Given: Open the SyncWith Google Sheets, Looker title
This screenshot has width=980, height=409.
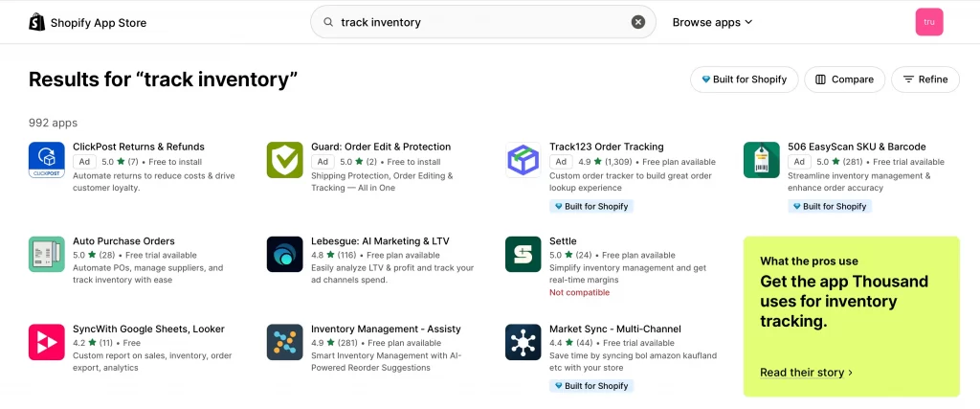Looking at the screenshot, I should tap(148, 329).
